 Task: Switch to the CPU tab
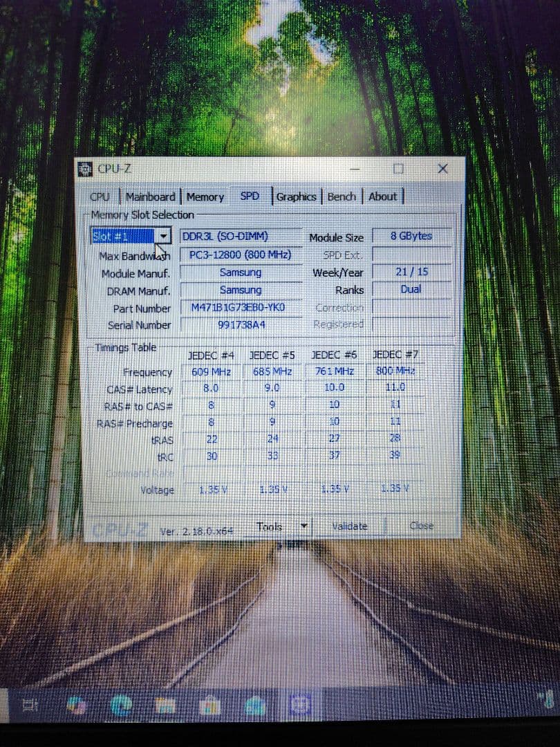point(100,196)
